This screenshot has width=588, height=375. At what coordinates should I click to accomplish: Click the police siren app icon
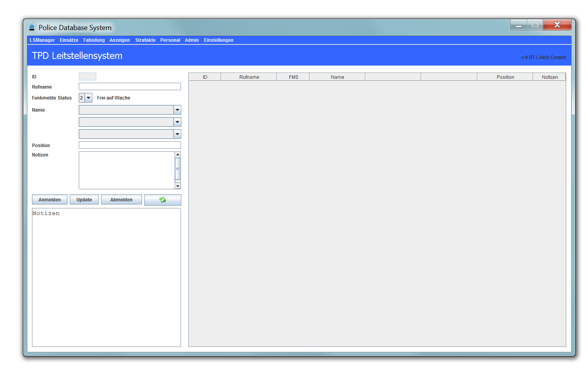click(x=32, y=27)
